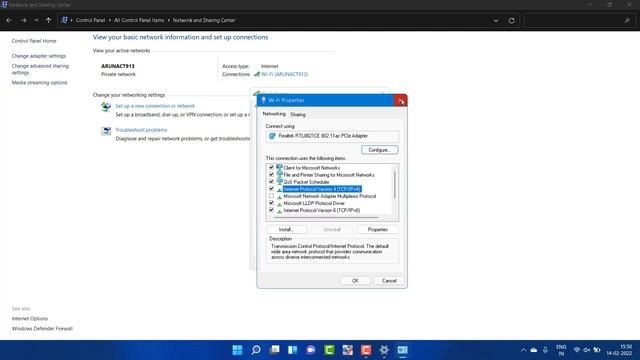The height and width of the screenshot is (360, 640).
Task: Go forward in Control Panel navigation
Action: tap(23, 20)
